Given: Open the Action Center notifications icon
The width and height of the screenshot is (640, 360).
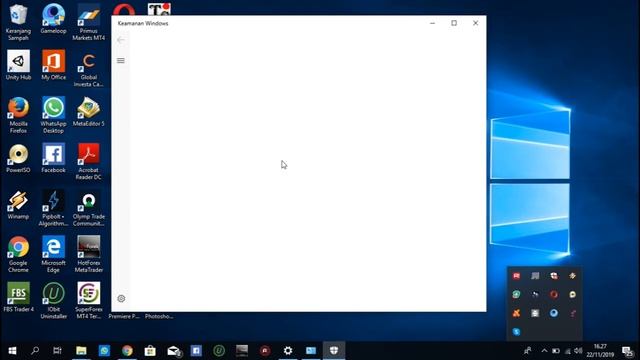Looking at the screenshot, I should 627,351.
